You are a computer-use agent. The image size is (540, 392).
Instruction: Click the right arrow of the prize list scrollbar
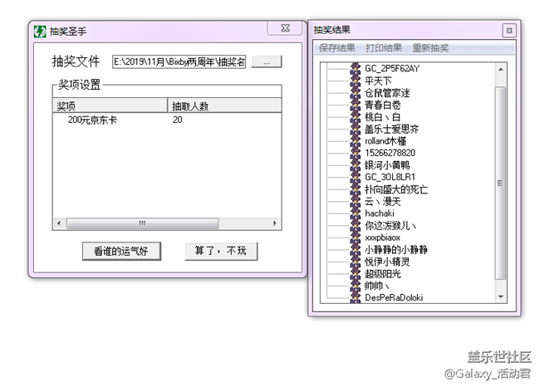click(274, 223)
